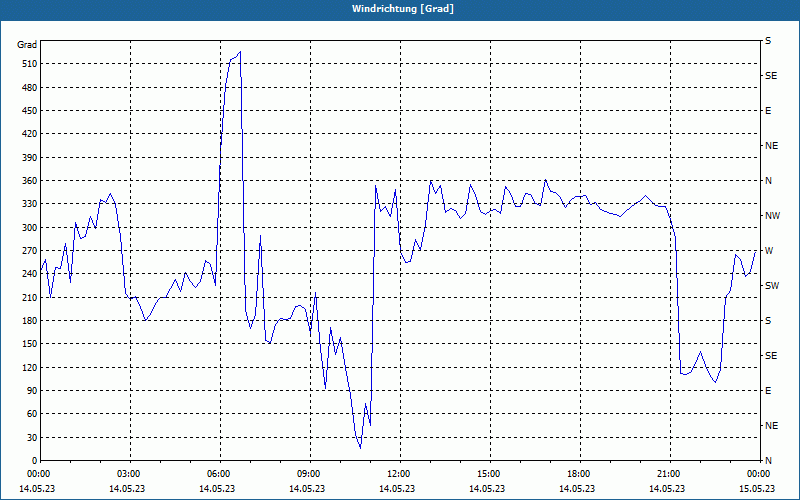Click the date label '15.05.23'
This screenshot has width=800, height=500.
coord(757,488)
